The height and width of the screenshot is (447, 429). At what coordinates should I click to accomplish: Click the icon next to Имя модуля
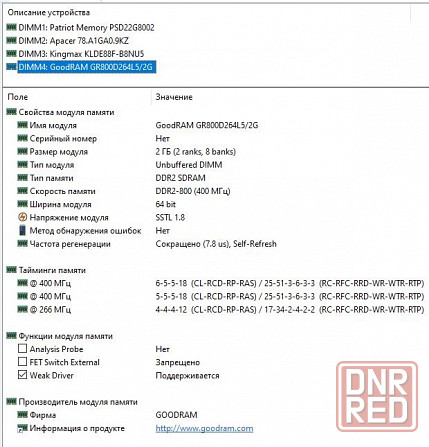pos(22,125)
